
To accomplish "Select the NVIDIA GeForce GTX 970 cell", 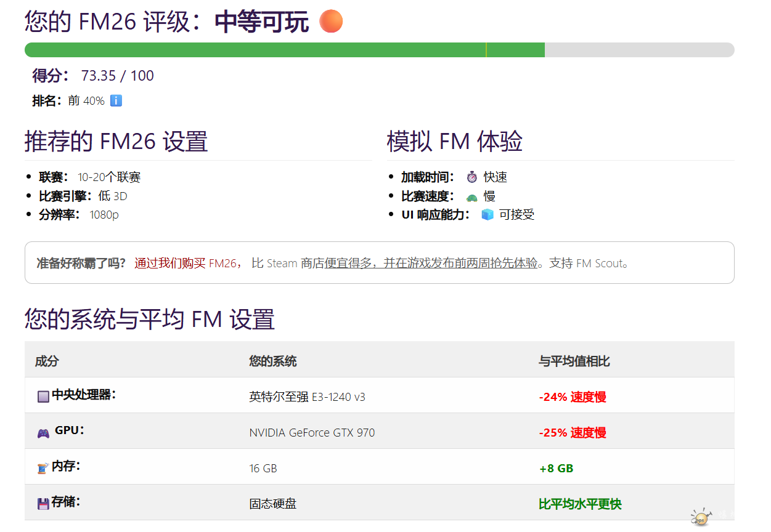I will (x=312, y=433).
